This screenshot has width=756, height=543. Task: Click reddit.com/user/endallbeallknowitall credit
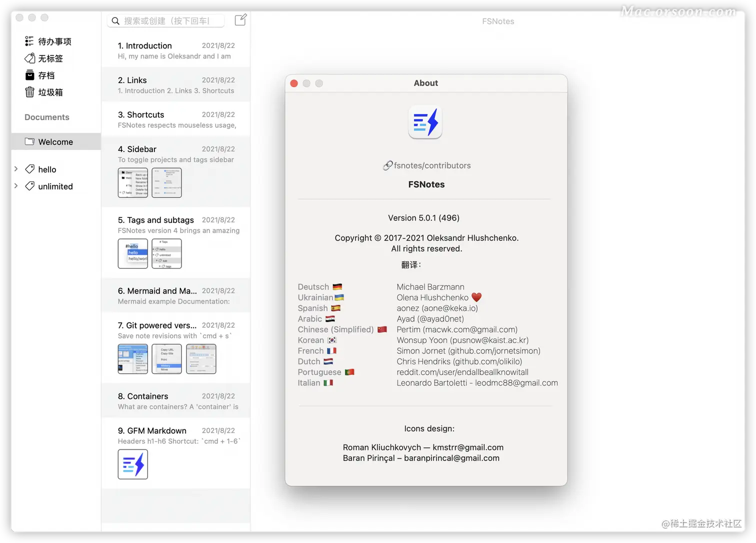coord(462,372)
